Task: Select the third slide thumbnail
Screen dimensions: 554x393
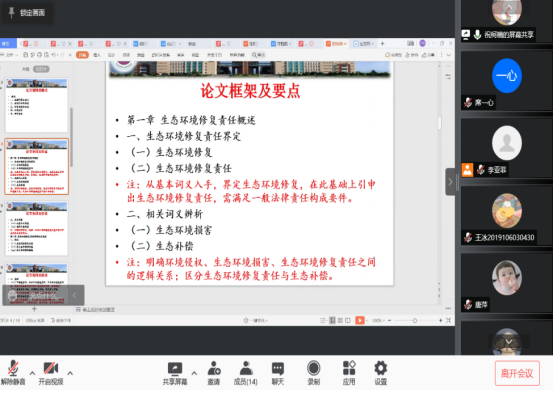Action: [x=37, y=228]
